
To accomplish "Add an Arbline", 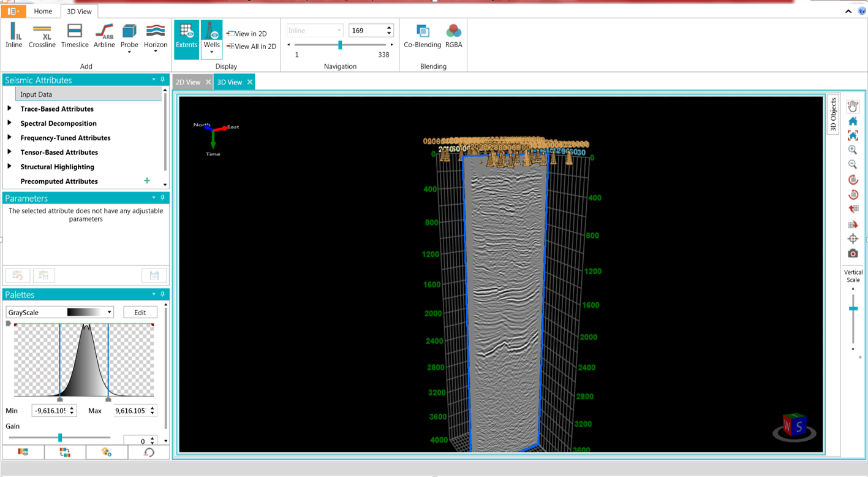I will [104, 36].
